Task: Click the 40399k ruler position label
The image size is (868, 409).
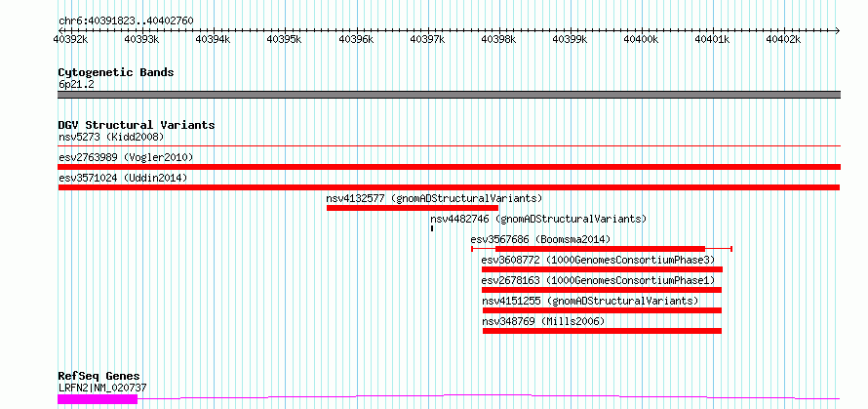Action: coord(571,39)
